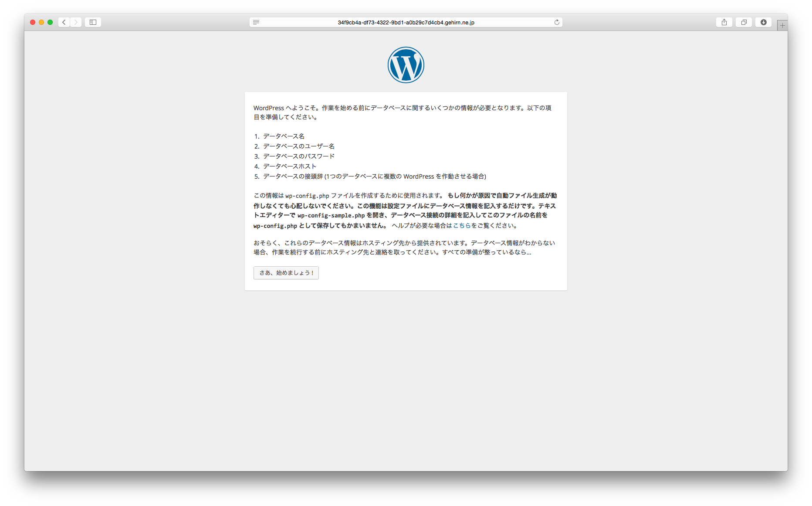Go back with the Safari back arrow
This screenshot has width=812, height=506.
(64, 22)
